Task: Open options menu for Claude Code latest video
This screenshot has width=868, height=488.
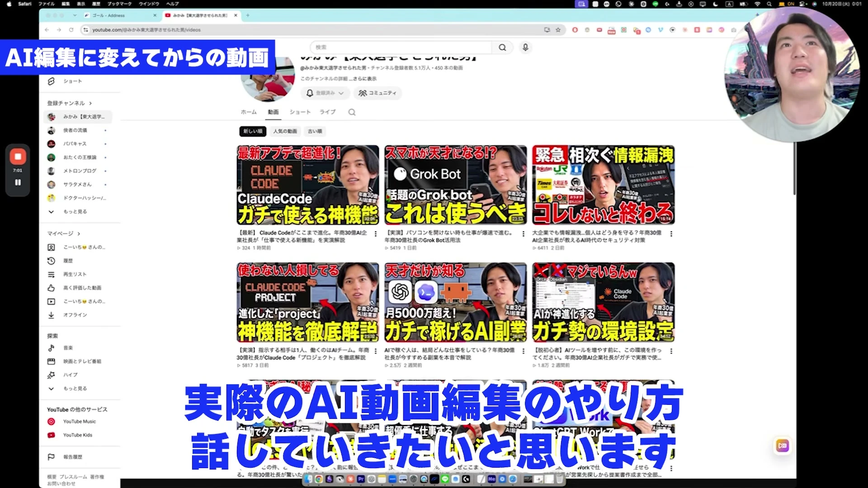Action: pyautogui.click(x=375, y=234)
